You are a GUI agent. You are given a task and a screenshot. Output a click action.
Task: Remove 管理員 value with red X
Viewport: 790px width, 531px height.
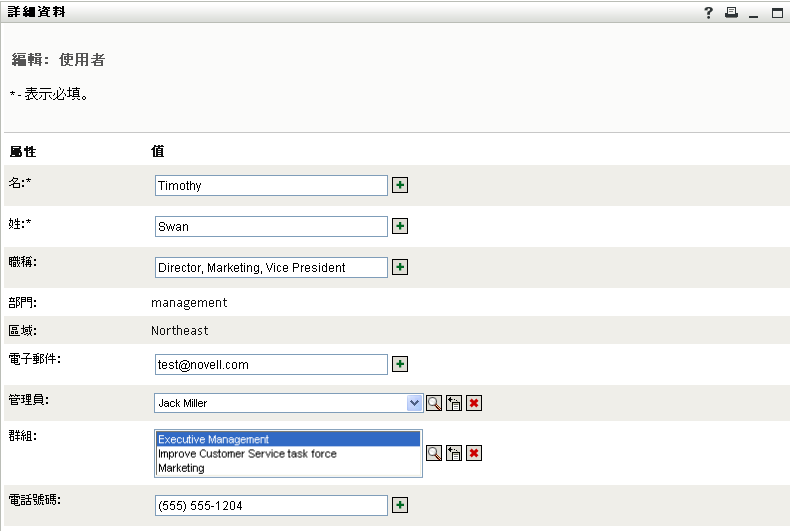tap(474, 403)
